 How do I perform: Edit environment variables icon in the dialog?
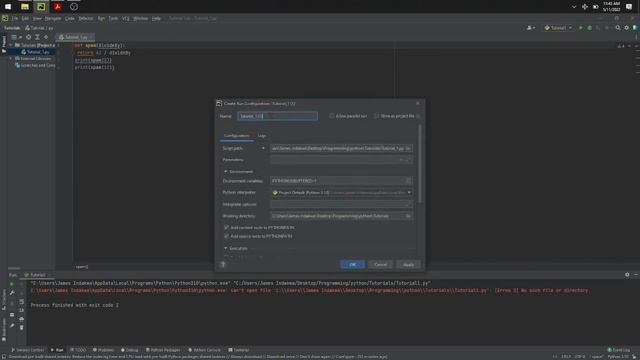pos(408,180)
